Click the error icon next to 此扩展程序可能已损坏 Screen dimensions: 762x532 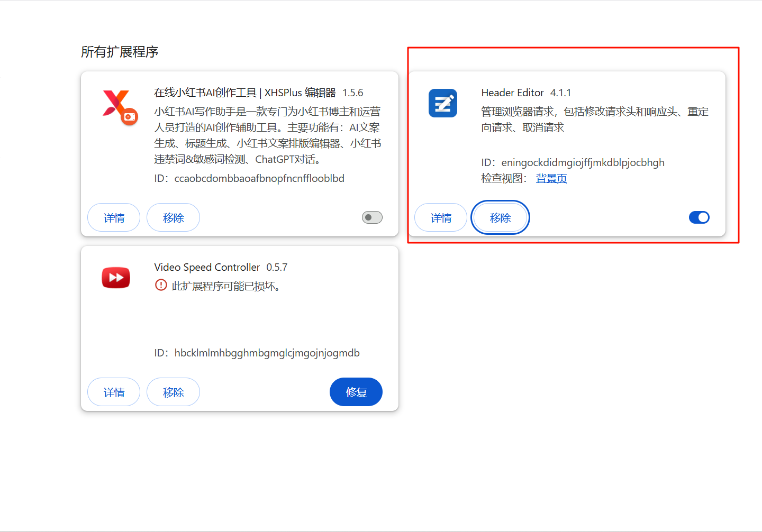click(161, 285)
